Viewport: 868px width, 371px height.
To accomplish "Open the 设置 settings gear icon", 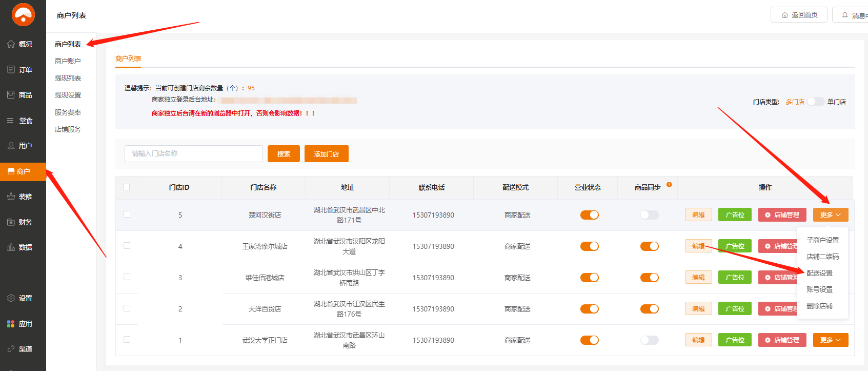I will tap(11, 298).
